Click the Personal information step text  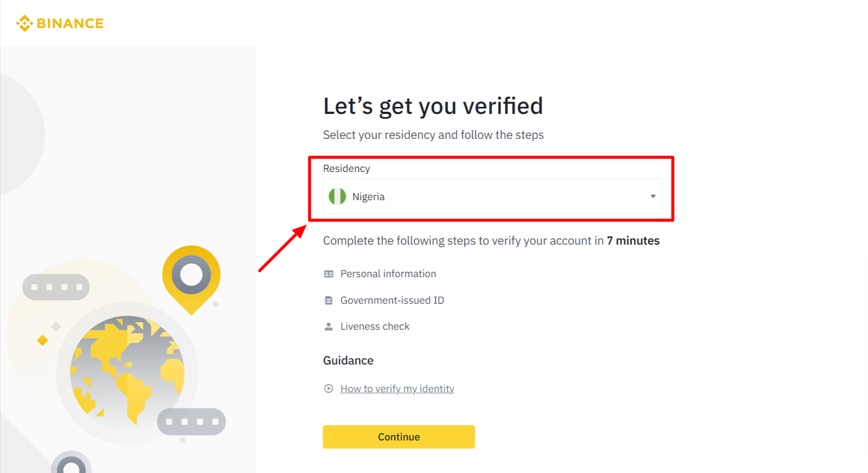[x=388, y=274]
